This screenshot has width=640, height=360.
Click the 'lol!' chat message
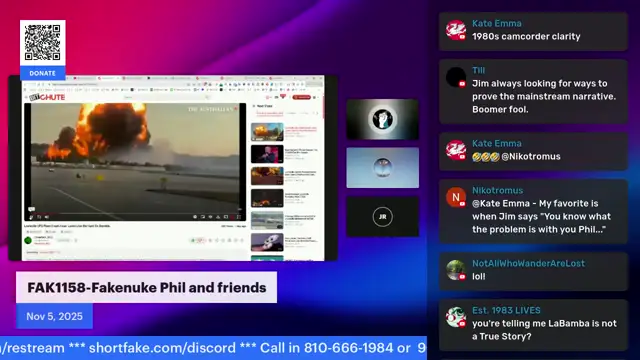(x=479, y=277)
